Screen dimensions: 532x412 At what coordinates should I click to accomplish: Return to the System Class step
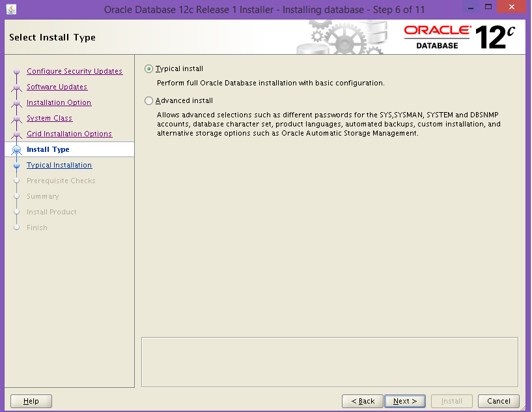coord(49,118)
